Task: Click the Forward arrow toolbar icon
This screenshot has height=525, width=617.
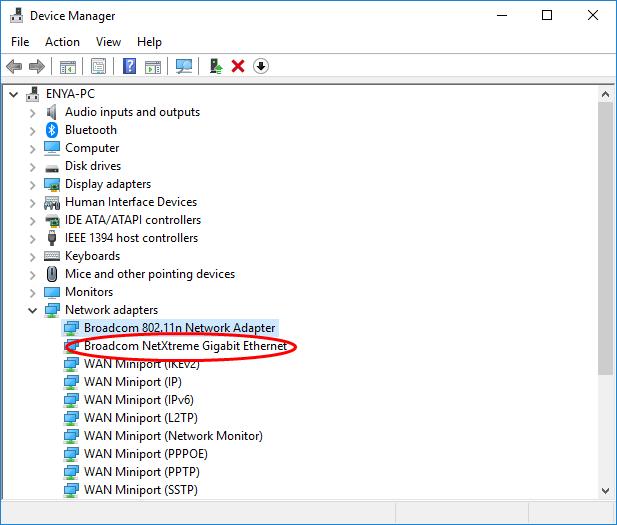Action: pyautogui.click(x=37, y=66)
